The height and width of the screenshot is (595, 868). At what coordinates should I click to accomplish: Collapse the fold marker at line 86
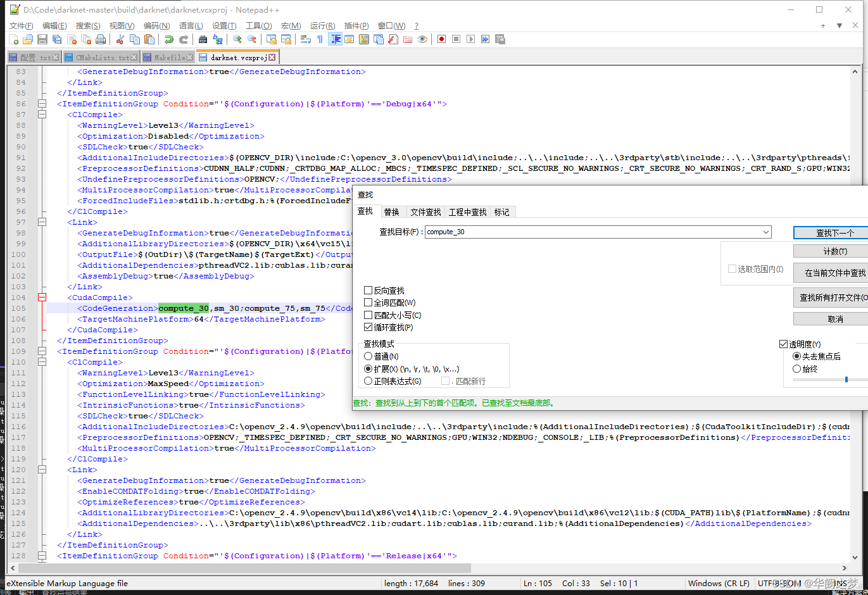tap(42, 104)
